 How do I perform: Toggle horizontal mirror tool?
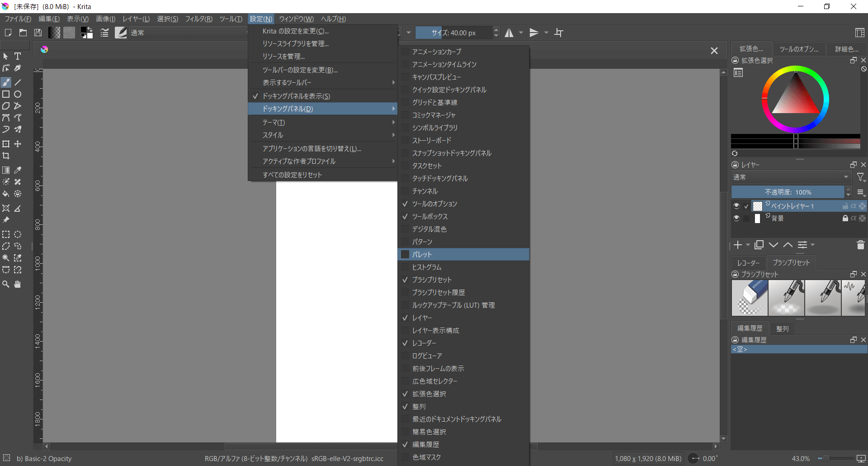click(x=509, y=33)
